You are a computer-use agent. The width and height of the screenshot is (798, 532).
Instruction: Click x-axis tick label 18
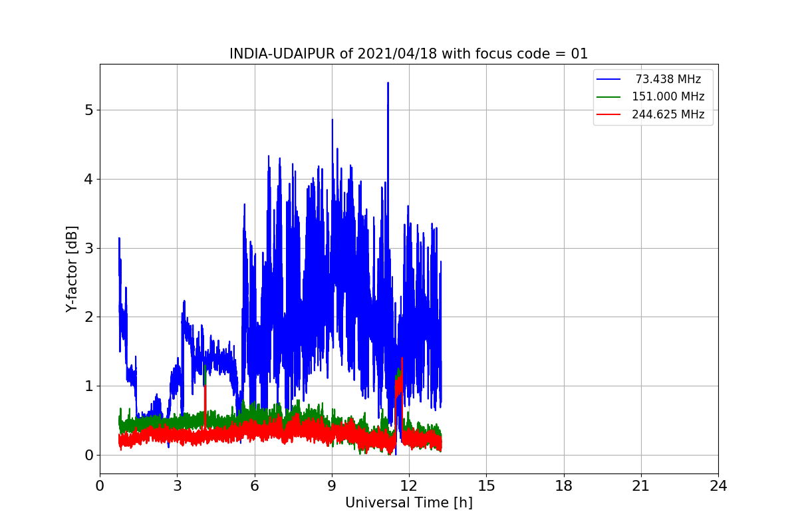coord(563,486)
